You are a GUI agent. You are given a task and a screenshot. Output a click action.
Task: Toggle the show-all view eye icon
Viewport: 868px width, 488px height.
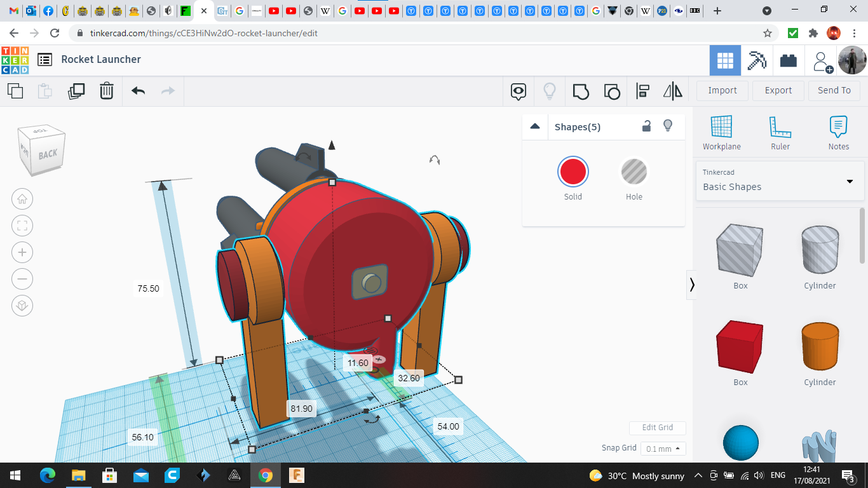519,91
